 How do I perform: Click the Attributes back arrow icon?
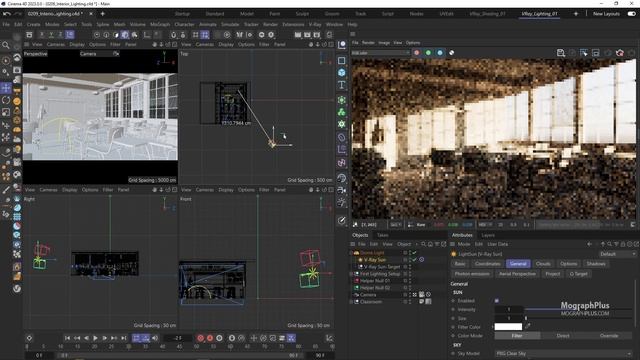tap(589, 244)
